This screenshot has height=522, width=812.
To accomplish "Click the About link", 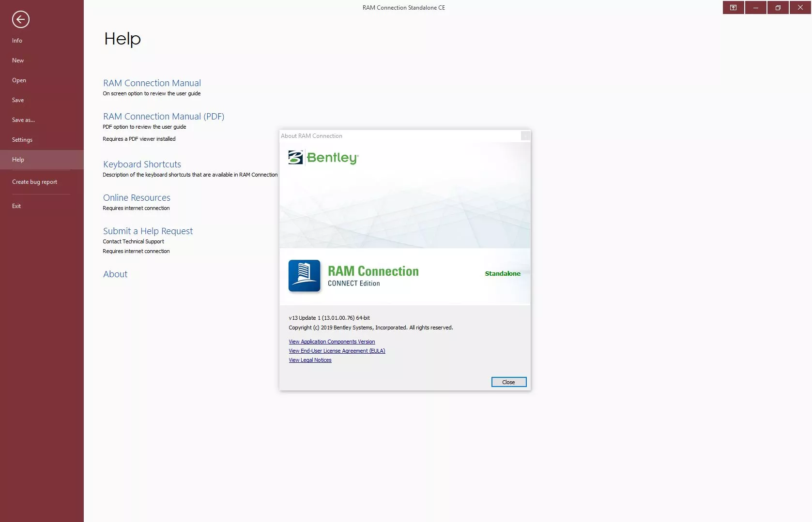I will coord(115,274).
